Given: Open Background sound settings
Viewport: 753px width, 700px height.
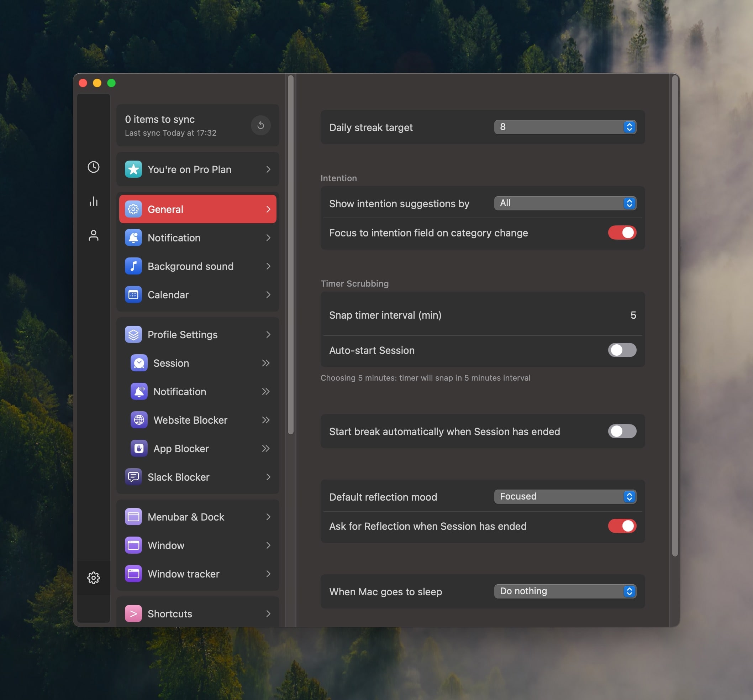Looking at the screenshot, I should coord(198,266).
